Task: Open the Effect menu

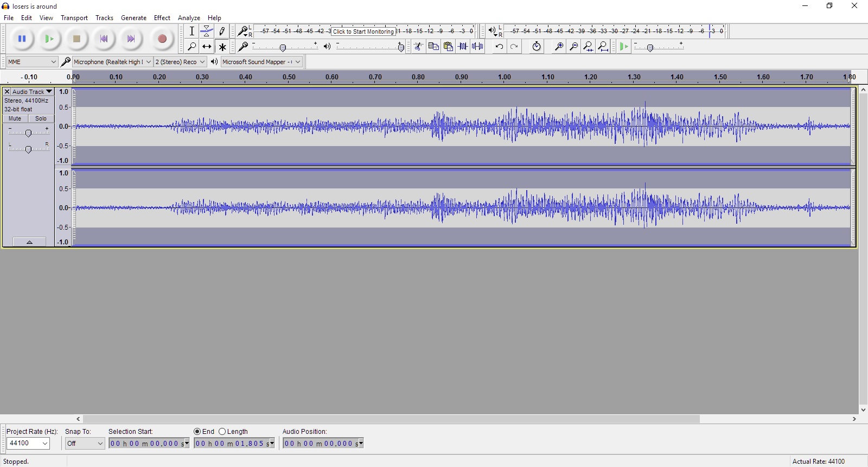Action: [162, 18]
